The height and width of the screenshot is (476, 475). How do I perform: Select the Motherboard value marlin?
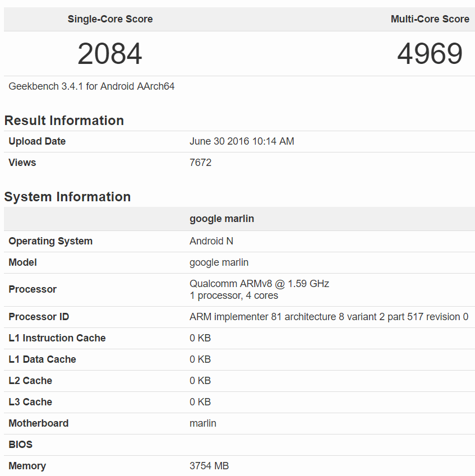coord(203,423)
